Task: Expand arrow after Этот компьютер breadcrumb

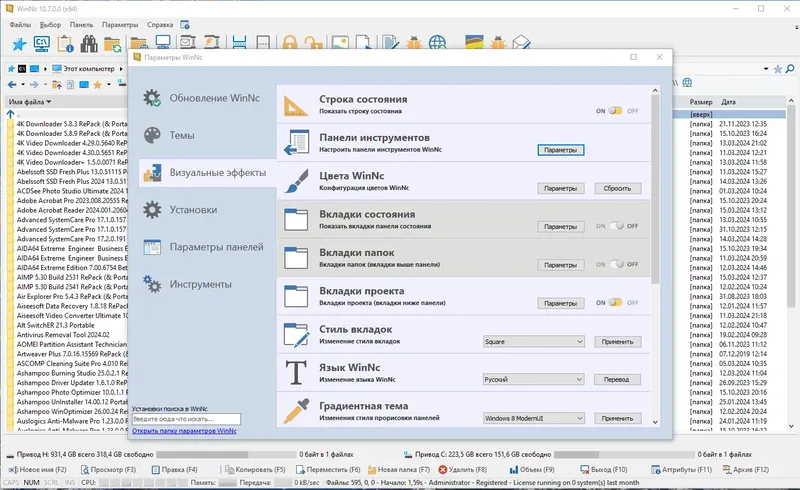Action: point(121,68)
